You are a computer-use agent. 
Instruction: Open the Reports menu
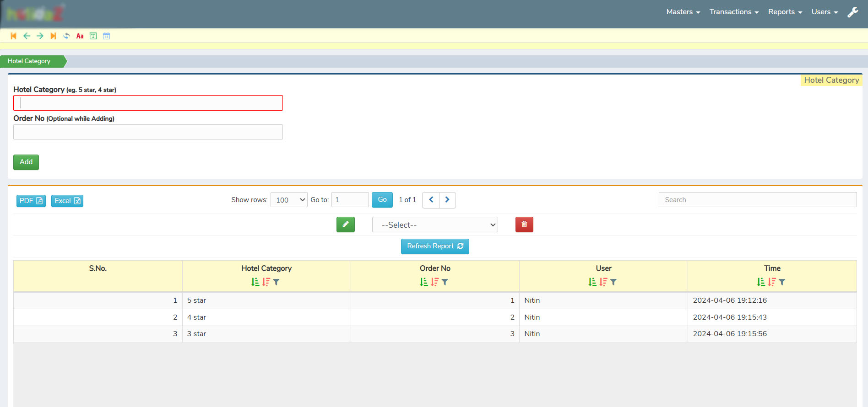click(785, 12)
